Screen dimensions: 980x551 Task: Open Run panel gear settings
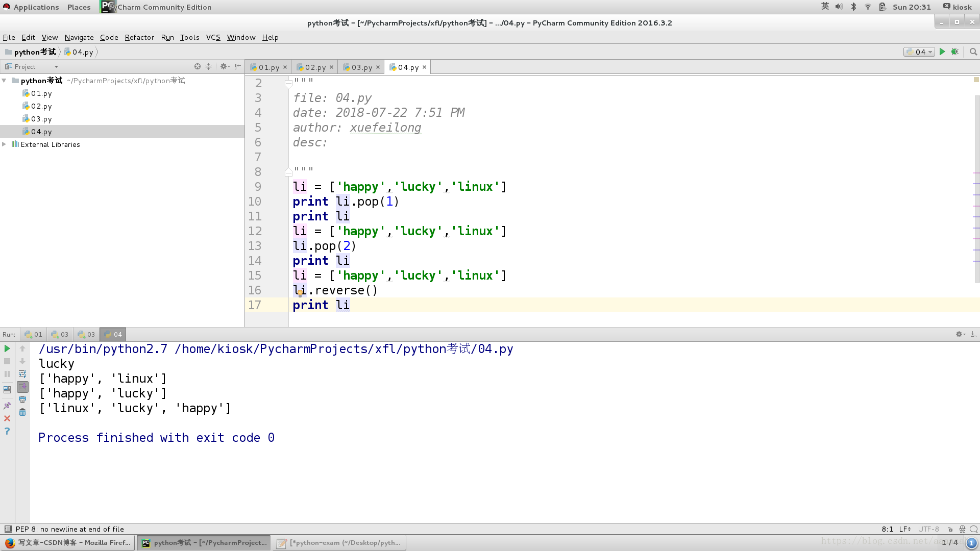[960, 334]
